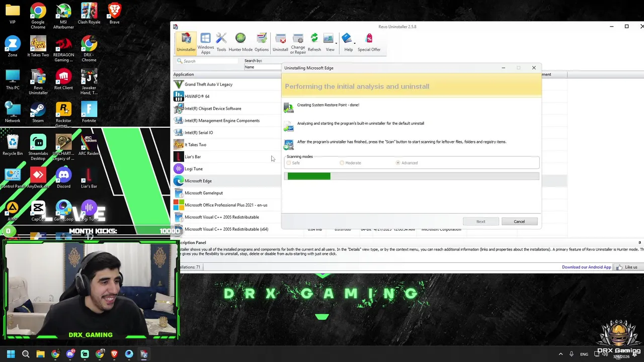Image resolution: width=644 pixels, height=362 pixels.
Task: Select the Riot Client desktop icon
Action: pyautogui.click(x=63, y=79)
